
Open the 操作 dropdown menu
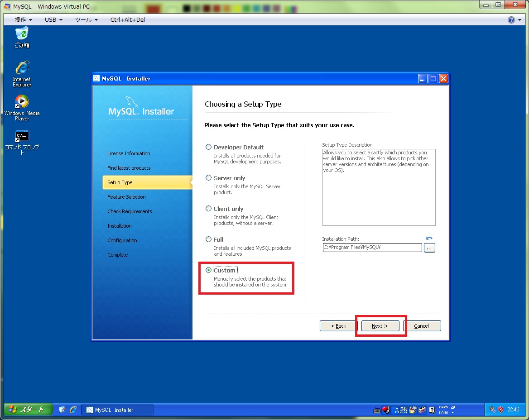click(23, 20)
